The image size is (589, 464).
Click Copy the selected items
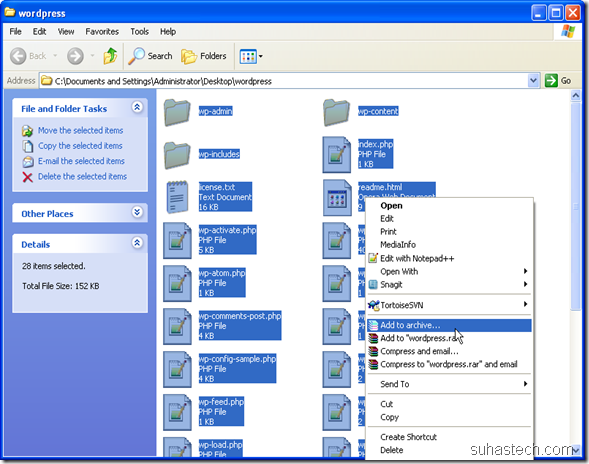[x=80, y=146]
